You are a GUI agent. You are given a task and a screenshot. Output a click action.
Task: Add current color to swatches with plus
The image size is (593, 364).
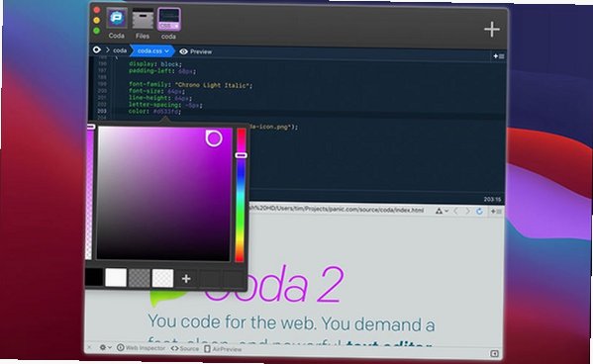point(186,279)
